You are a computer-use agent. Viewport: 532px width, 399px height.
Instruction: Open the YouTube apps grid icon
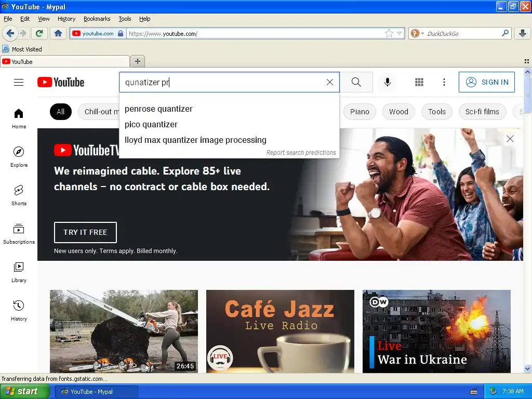(419, 82)
